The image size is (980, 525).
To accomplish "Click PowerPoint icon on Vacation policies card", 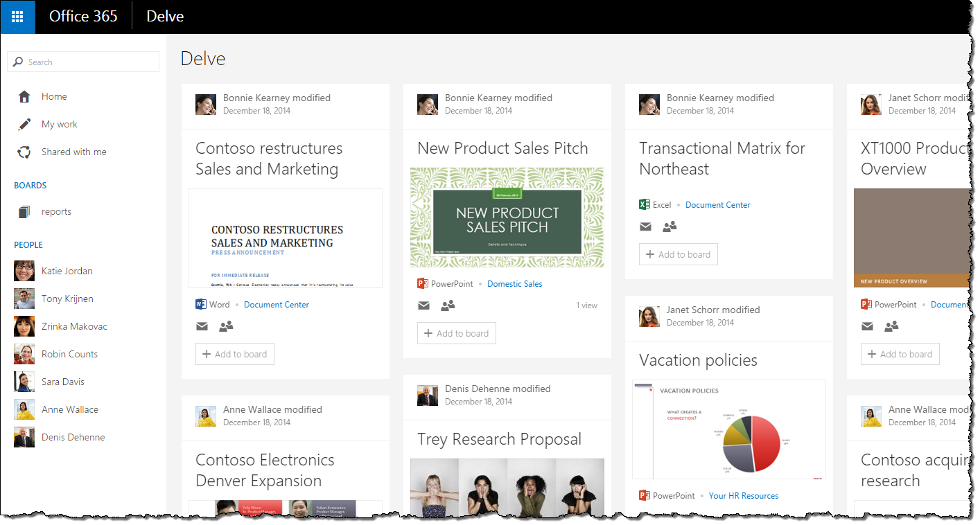I will coord(645,495).
